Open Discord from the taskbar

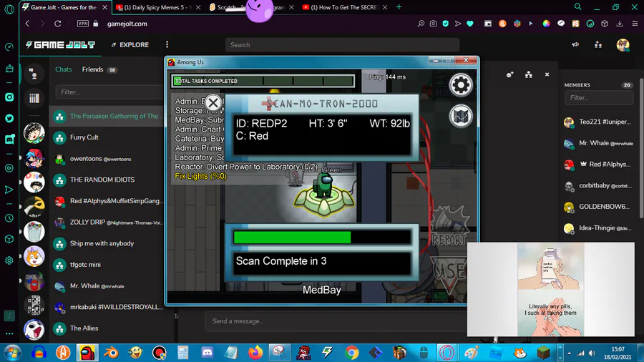coord(208,353)
